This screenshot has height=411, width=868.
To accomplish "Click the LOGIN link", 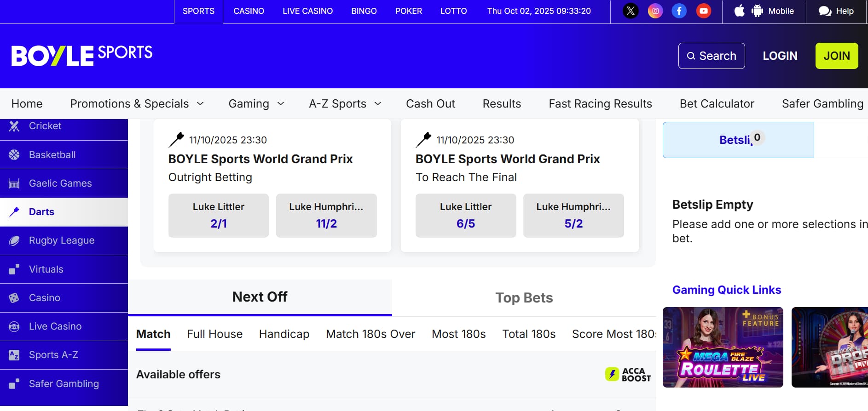I will tap(780, 56).
